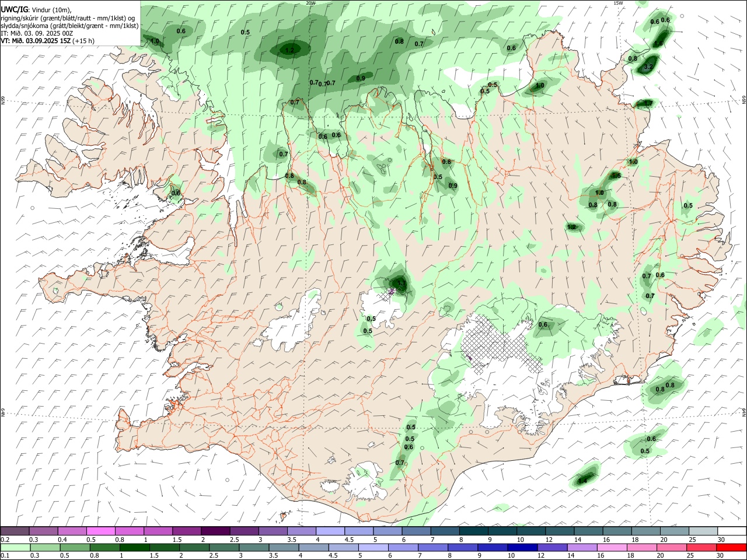Select the pale green swatch between 0.1 and 0.3 on lower scale
The width and height of the screenshot is (747, 560).
tap(15, 547)
